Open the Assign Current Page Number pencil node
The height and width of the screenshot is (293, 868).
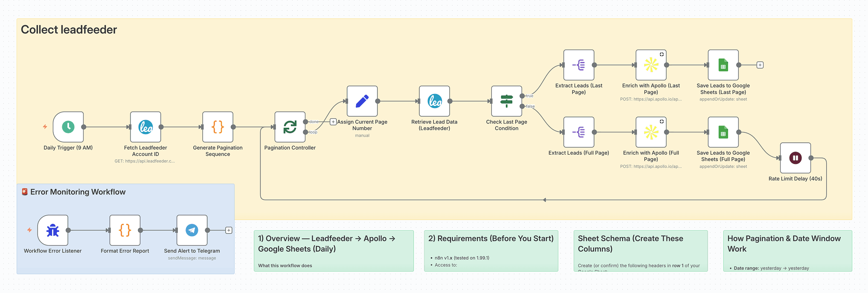(362, 101)
